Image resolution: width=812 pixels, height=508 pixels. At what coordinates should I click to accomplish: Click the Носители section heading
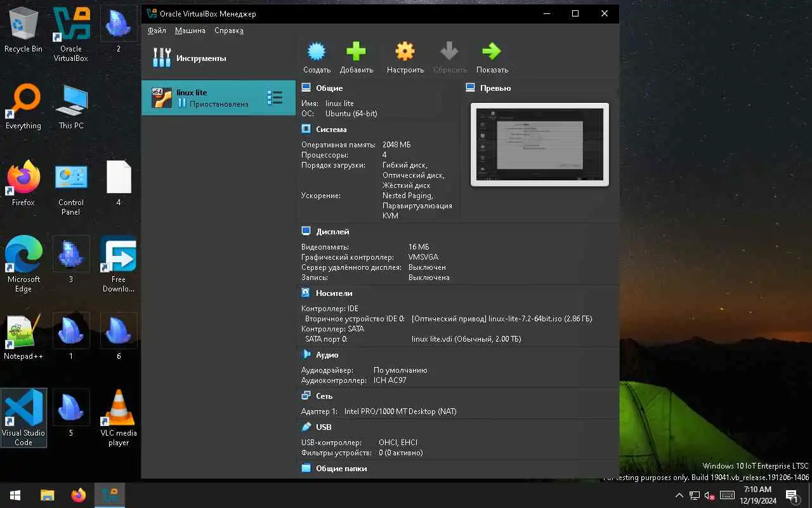[x=334, y=293]
